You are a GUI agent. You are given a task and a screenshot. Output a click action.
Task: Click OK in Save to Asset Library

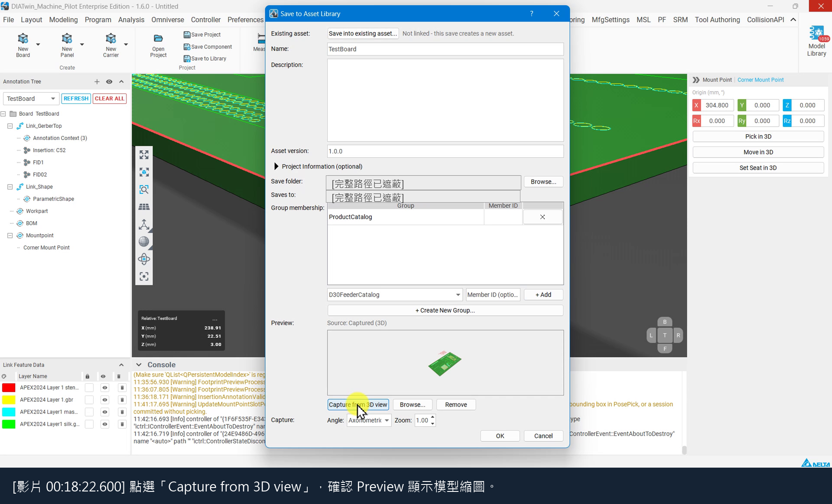coord(500,436)
